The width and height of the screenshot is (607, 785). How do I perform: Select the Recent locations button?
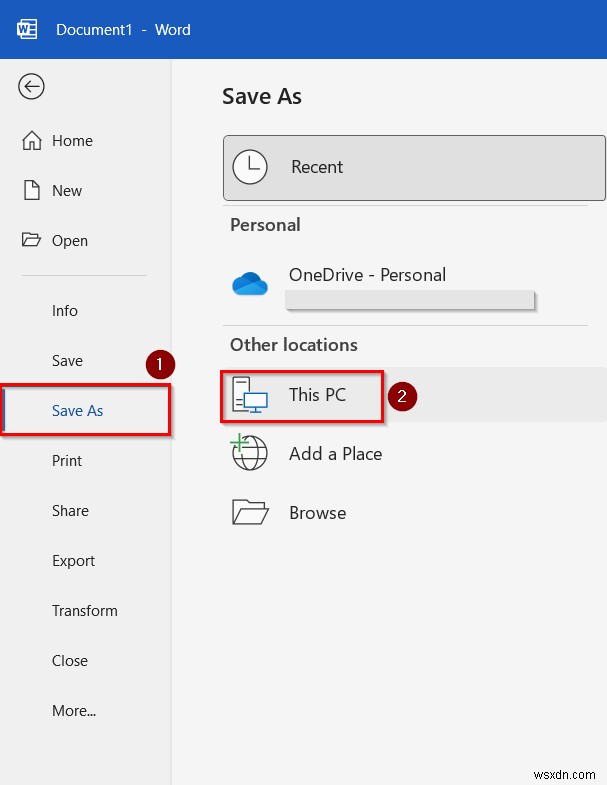click(414, 168)
